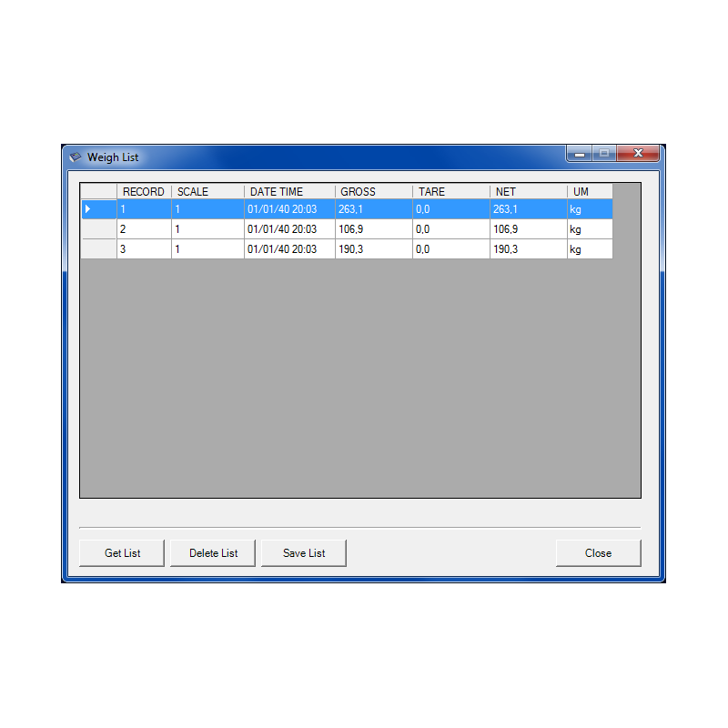Click the NET column header
This screenshot has width=728, height=728.
pos(528,192)
